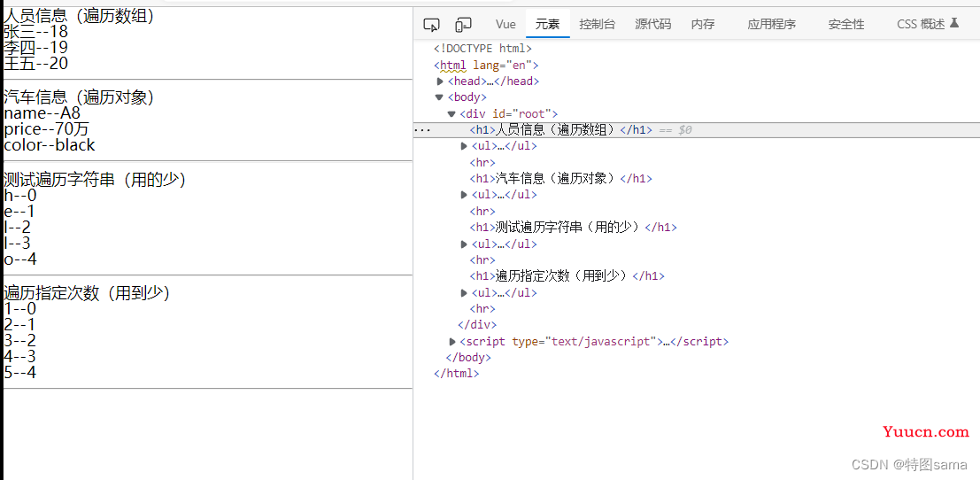This screenshot has width=980, height=480.
Task: Activate the inspect element picker icon
Action: [x=431, y=25]
